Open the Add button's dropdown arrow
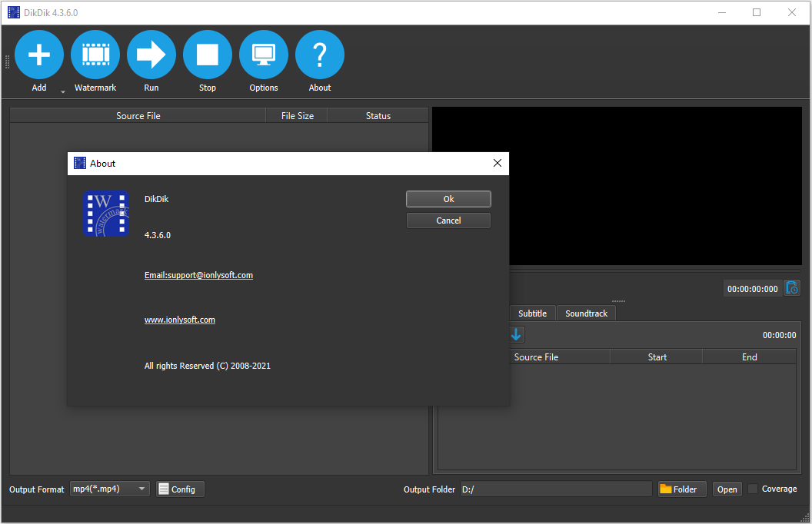The image size is (812, 524). 63,91
